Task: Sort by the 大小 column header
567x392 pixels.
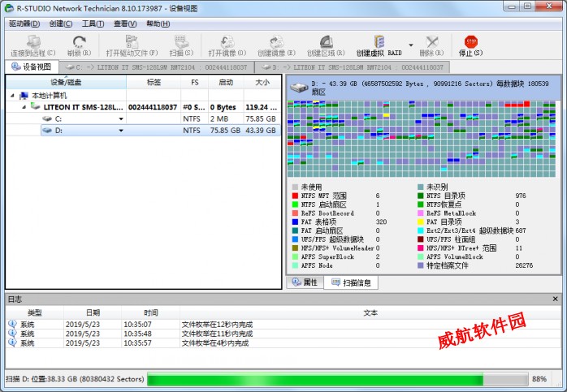Action: (x=262, y=82)
